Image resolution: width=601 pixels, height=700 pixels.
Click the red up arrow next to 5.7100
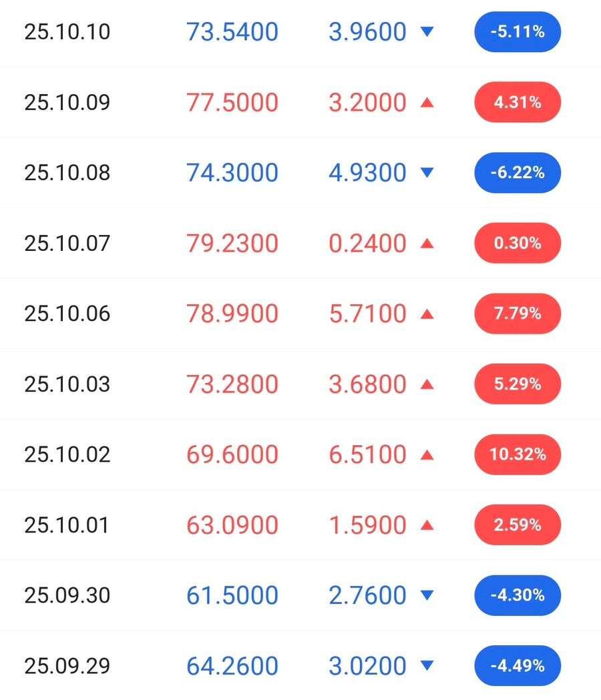(427, 314)
